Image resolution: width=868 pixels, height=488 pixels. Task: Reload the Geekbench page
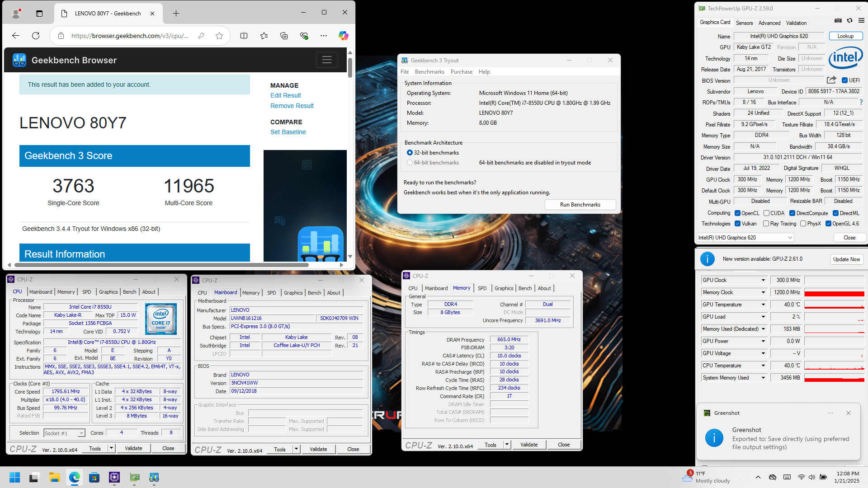click(x=36, y=36)
